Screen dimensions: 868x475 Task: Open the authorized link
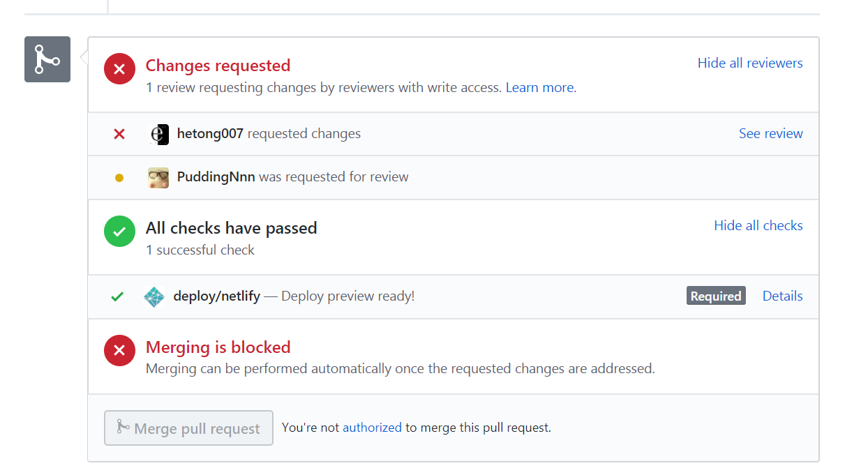coord(372,428)
